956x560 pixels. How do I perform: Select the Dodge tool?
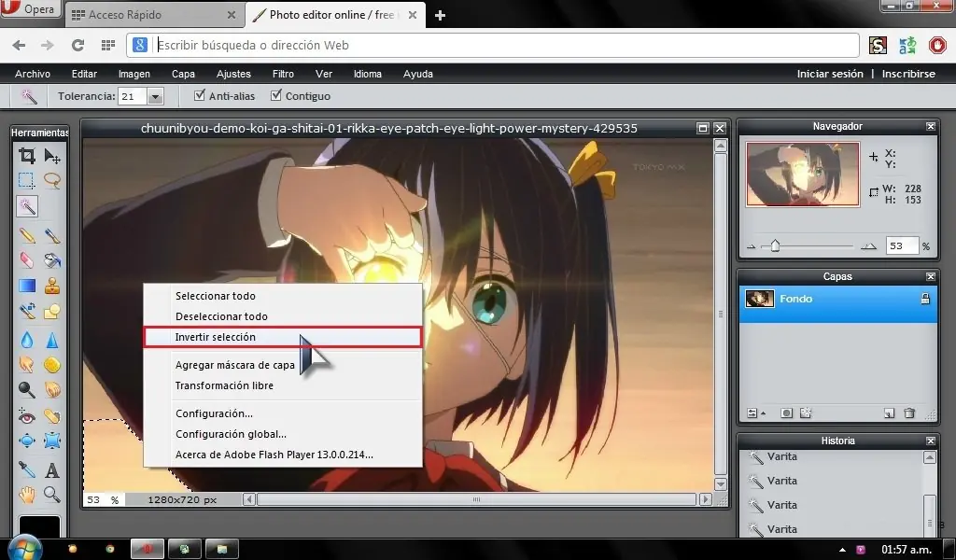pos(27,389)
